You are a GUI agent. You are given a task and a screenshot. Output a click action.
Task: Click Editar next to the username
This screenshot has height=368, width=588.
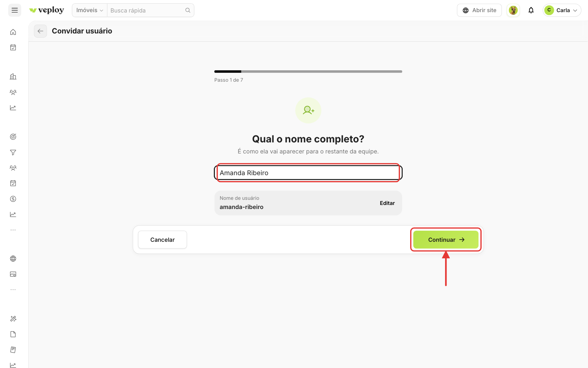pyautogui.click(x=387, y=203)
